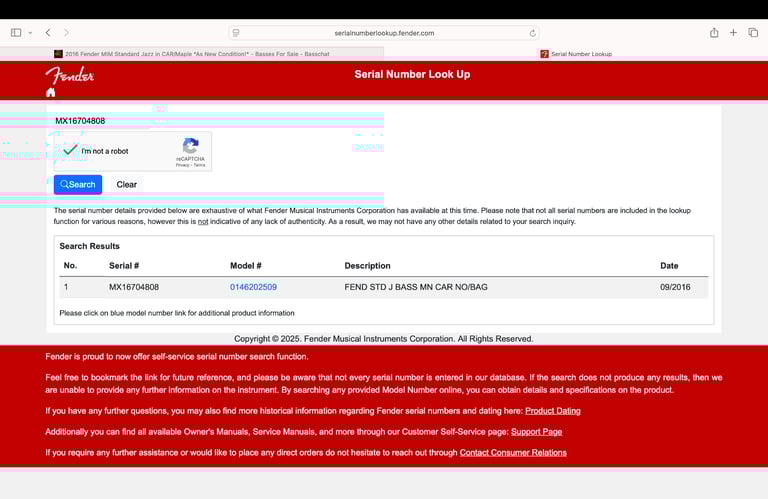Click the Serial Number Look Up heading

point(412,74)
